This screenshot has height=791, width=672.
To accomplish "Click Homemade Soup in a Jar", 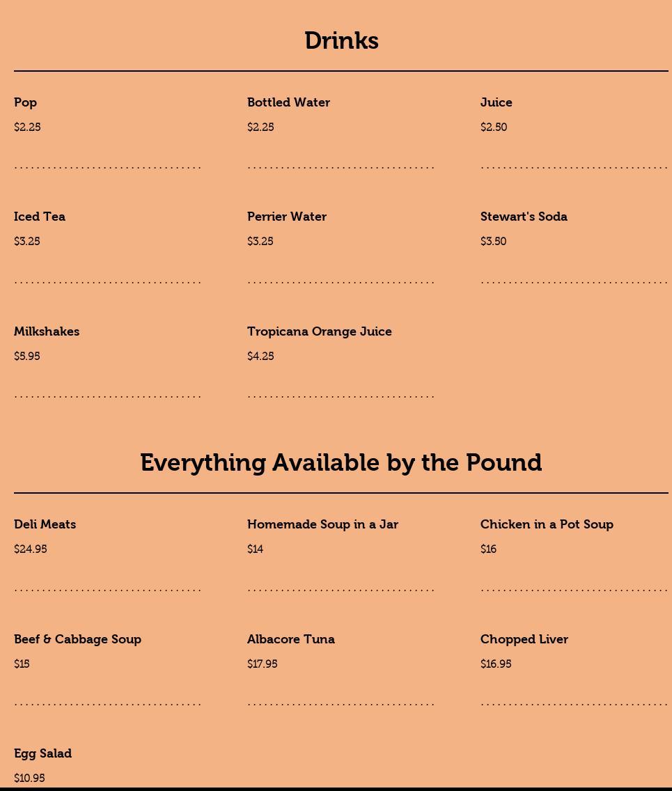I will point(322,524).
